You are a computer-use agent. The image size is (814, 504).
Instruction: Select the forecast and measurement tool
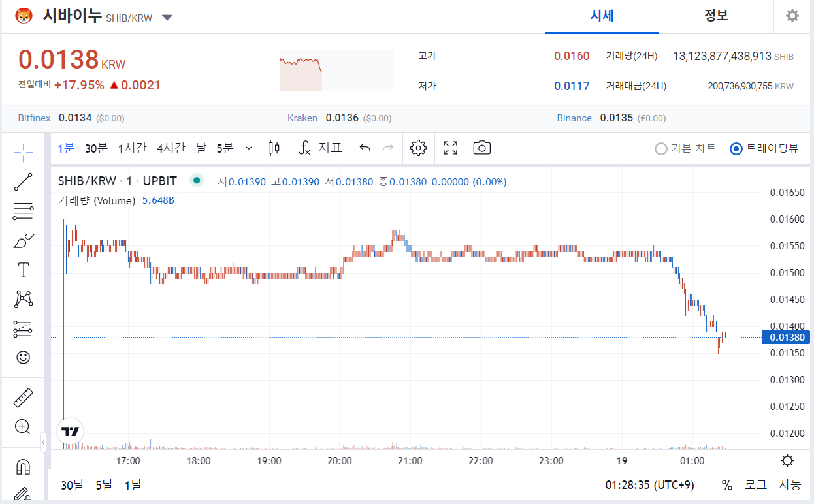tap(24, 328)
